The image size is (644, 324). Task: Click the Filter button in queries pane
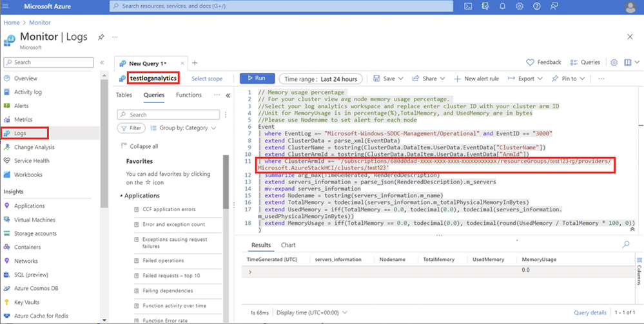click(x=132, y=128)
